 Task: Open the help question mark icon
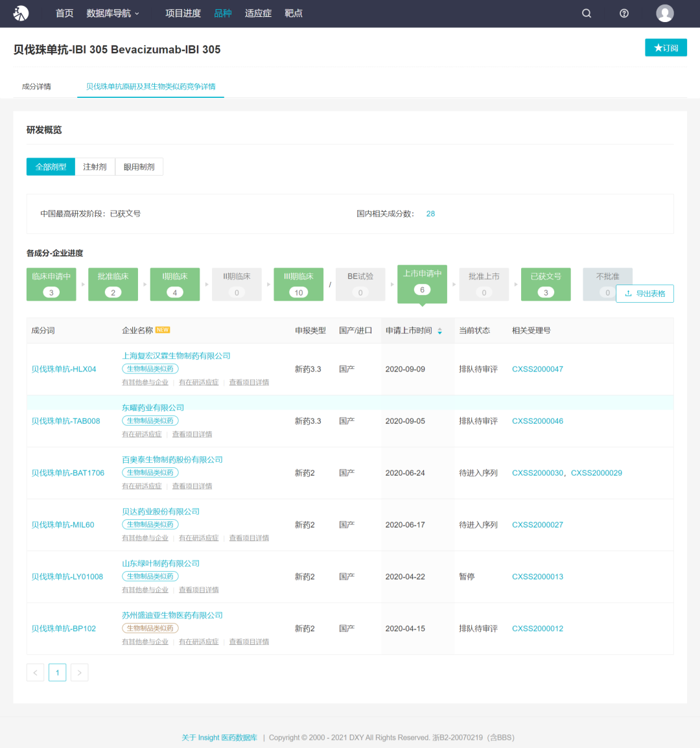624,14
